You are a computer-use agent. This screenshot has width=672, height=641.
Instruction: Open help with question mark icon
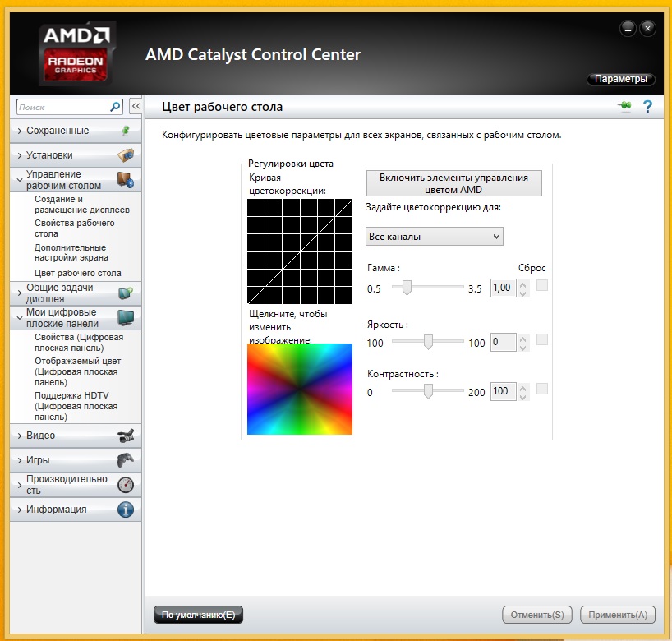point(647,106)
